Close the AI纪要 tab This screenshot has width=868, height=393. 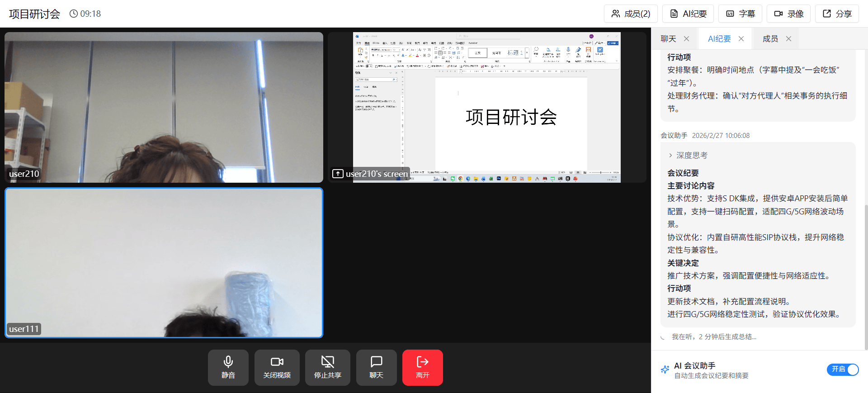pos(741,39)
